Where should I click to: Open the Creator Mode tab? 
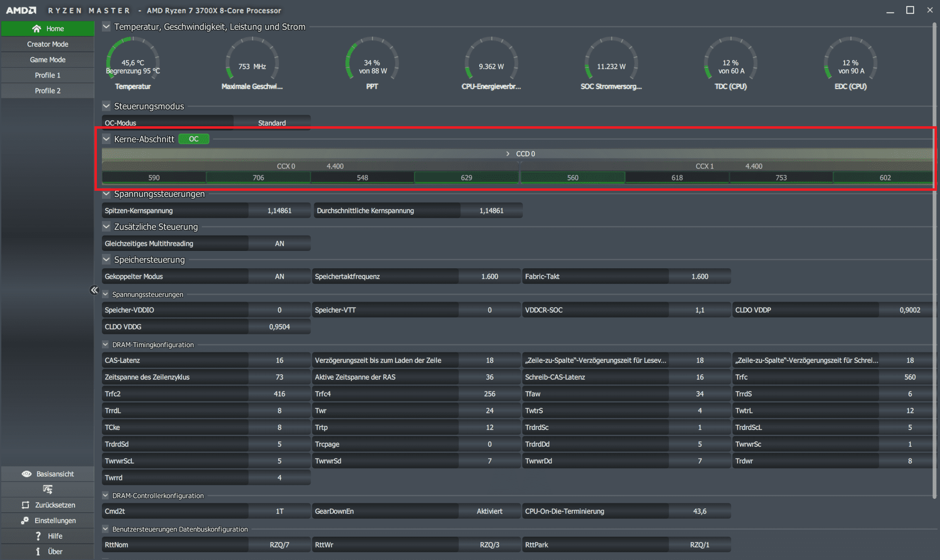(x=48, y=44)
